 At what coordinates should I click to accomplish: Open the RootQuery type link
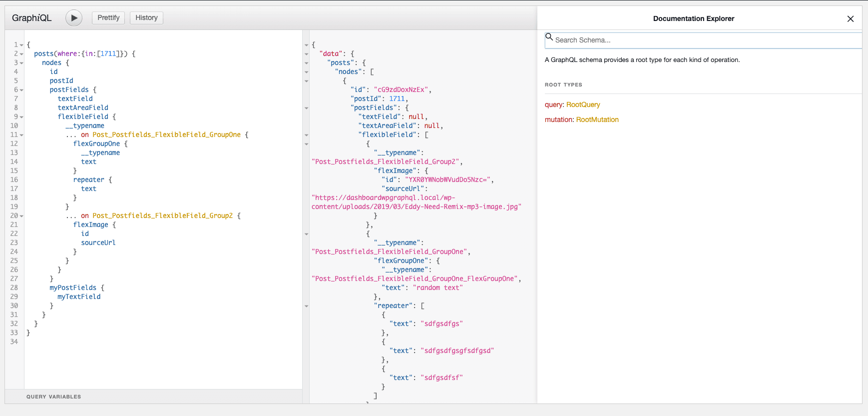coord(583,104)
